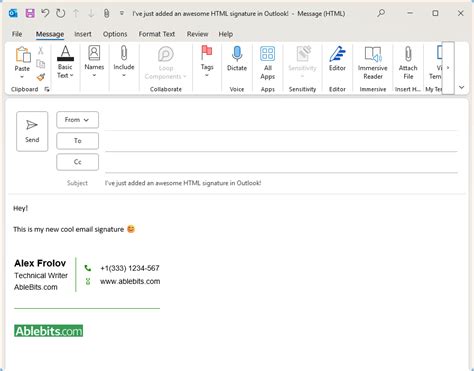Click the paperclip attach icon in title bar
Viewport: 474px width, 371px height.
coord(106,13)
